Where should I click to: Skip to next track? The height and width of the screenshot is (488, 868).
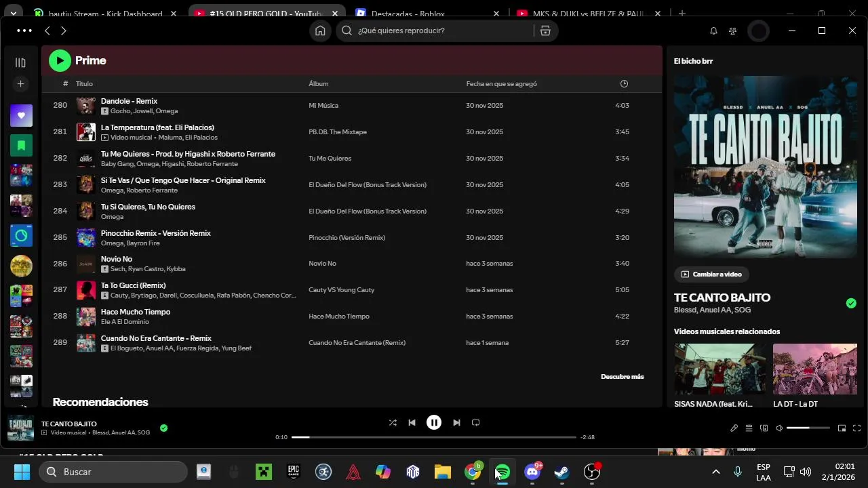(x=456, y=422)
